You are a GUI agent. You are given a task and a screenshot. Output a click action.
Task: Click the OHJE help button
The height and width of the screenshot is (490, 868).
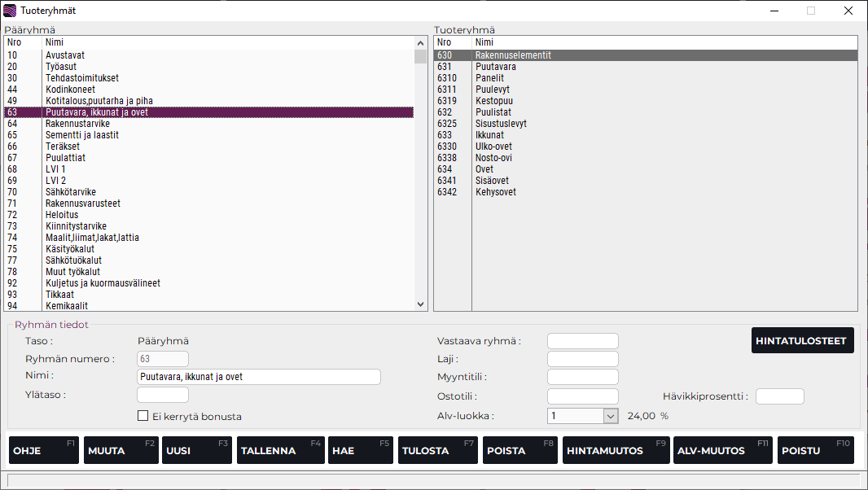pyautogui.click(x=43, y=450)
